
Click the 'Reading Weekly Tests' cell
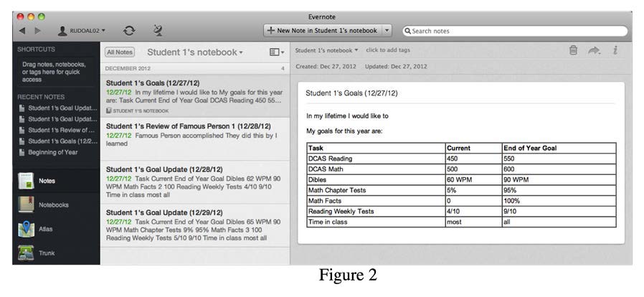coord(376,211)
